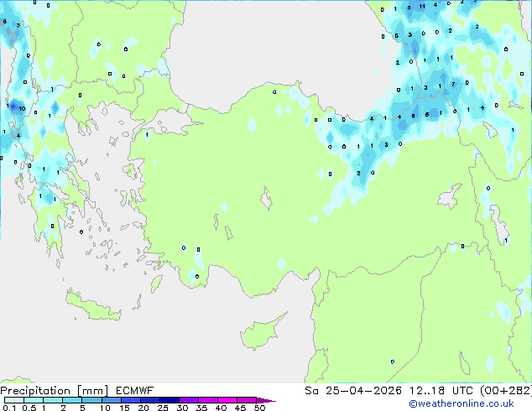This screenshot has height=411, width=532.
Task: Click the 'Precipitation [mm]' title text
Action: click(x=55, y=391)
